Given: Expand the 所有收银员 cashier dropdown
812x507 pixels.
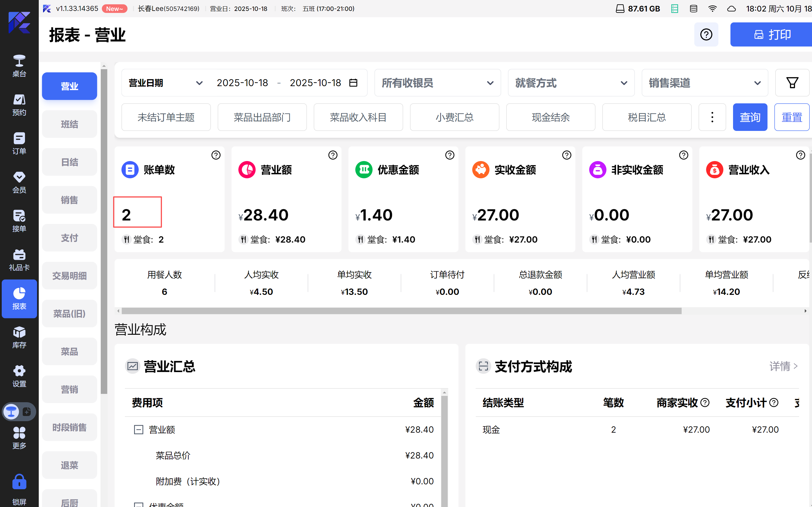Looking at the screenshot, I should (437, 83).
